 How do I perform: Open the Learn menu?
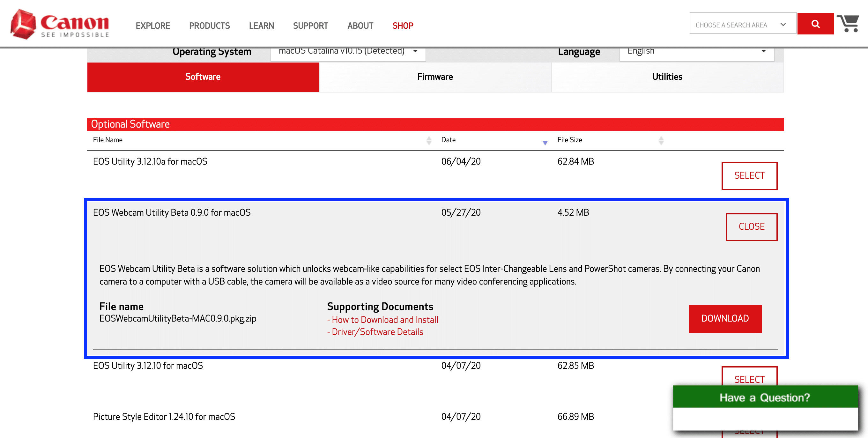tap(261, 26)
